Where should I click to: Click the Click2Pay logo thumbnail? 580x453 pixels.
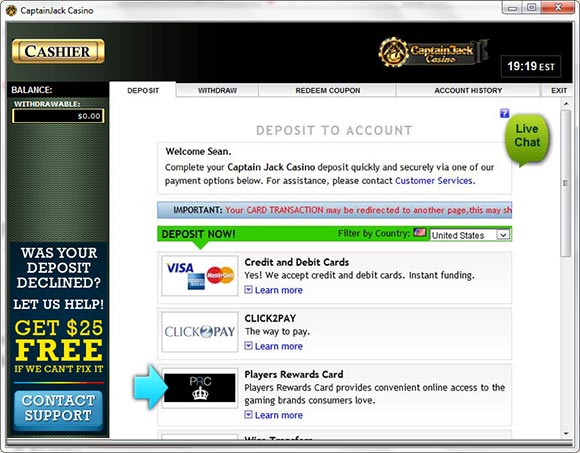pos(200,332)
